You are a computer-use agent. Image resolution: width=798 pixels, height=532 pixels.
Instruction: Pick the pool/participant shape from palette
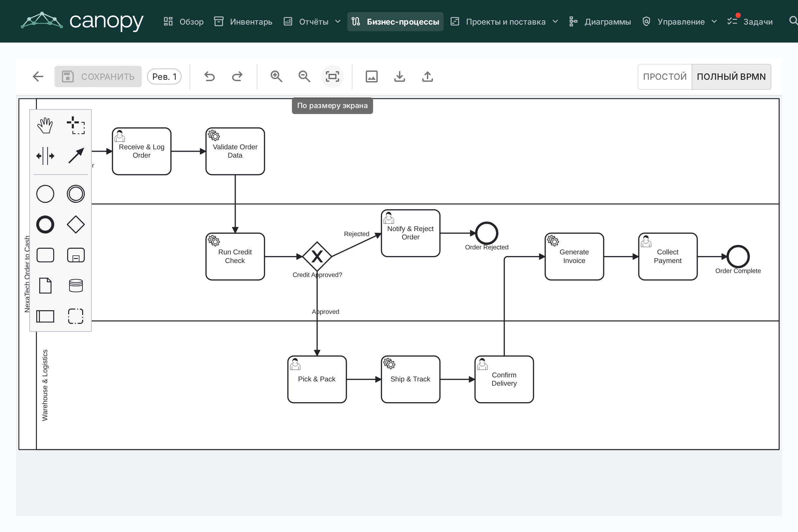pyautogui.click(x=45, y=316)
